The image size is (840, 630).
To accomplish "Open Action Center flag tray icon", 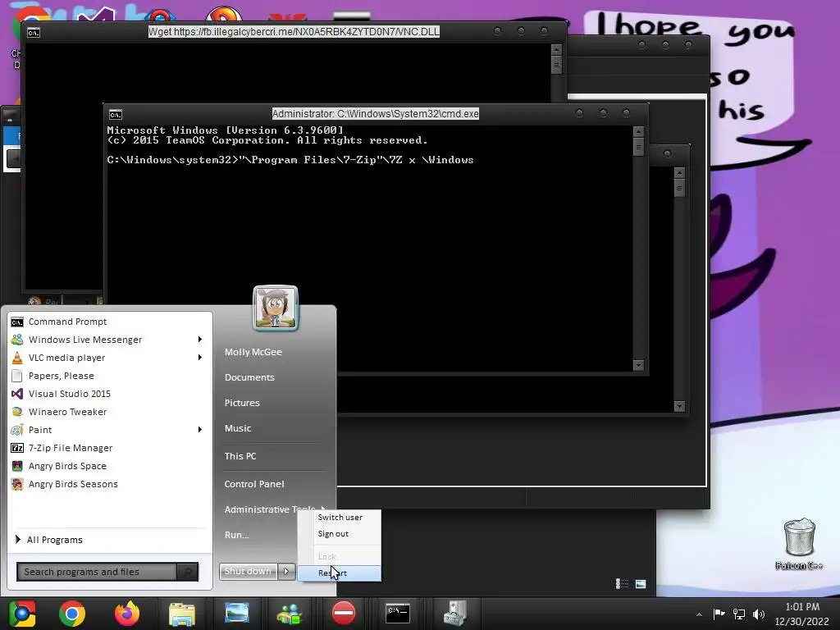I will point(719,614).
